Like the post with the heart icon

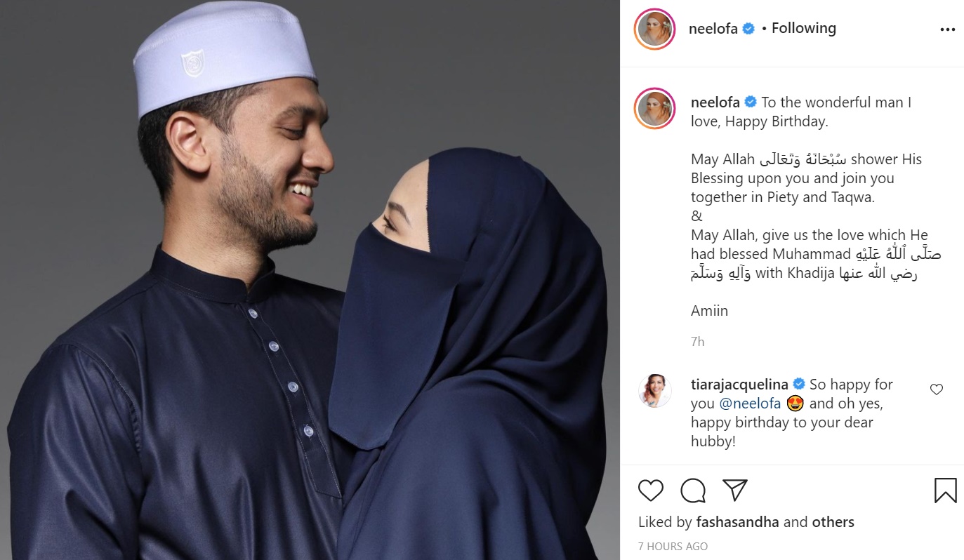tap(651, 490)
